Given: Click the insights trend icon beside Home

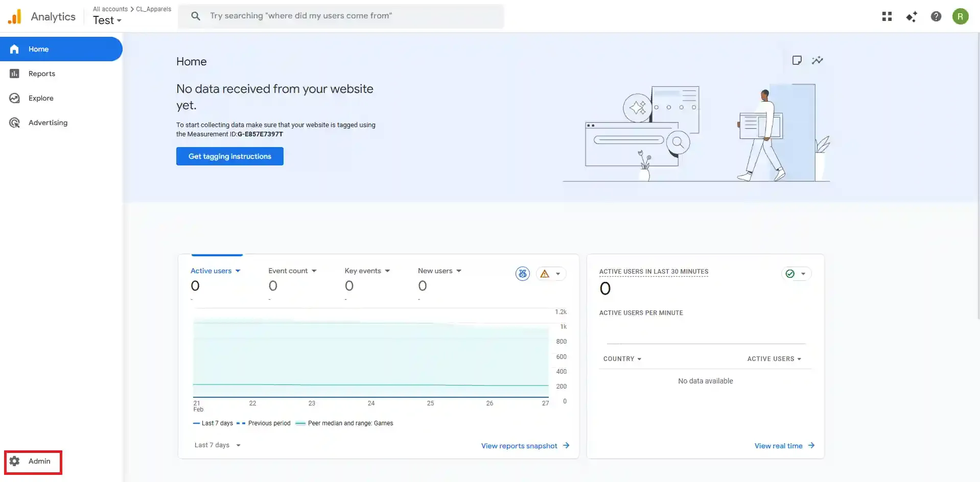Looking at the screenshot, I should pos(818,60).
